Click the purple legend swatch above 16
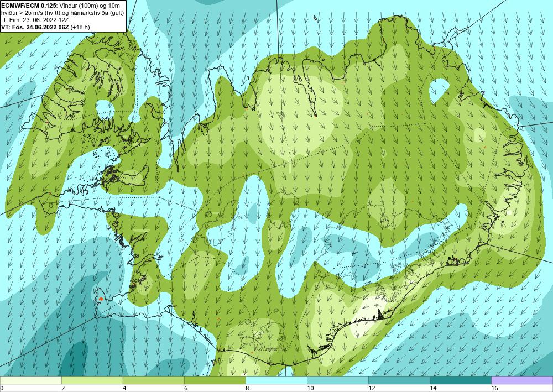This screenshot has width=553, height=392. pos(523,380)
